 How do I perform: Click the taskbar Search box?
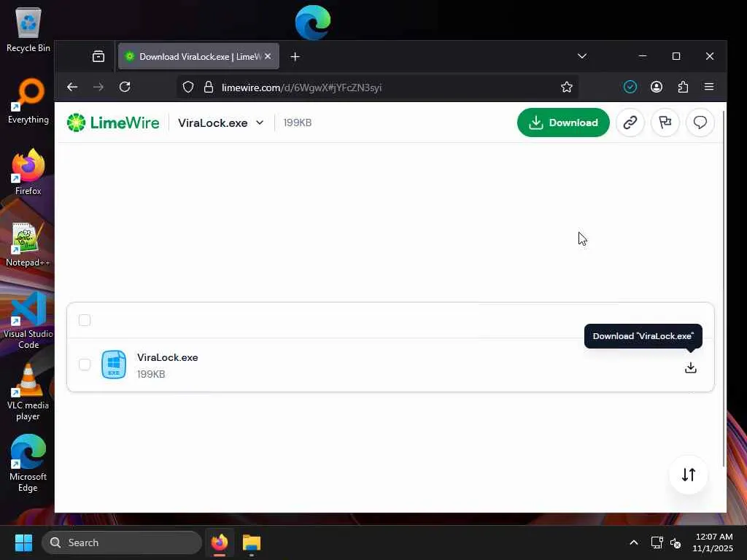[x=122, y=542]
